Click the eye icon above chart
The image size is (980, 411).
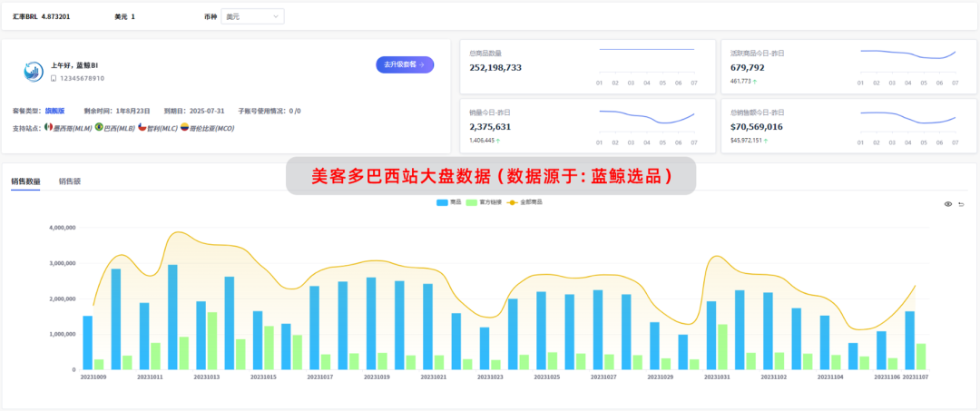(x=948, y=204)
